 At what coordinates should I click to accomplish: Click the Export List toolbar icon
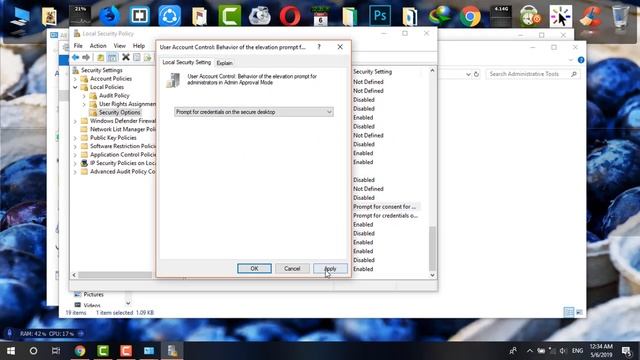[x=147, y=58]
